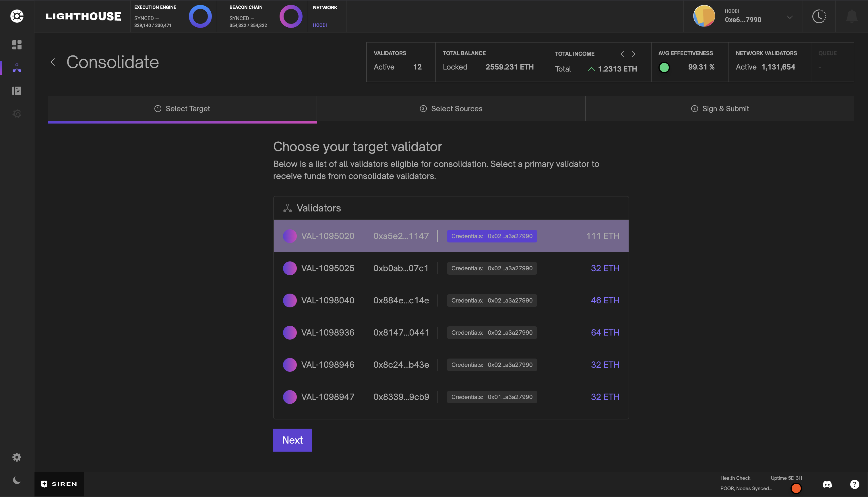Click Total Balance 2559.231 ETH value
This screenshot has height=497, width=868.
click(509, 67)
